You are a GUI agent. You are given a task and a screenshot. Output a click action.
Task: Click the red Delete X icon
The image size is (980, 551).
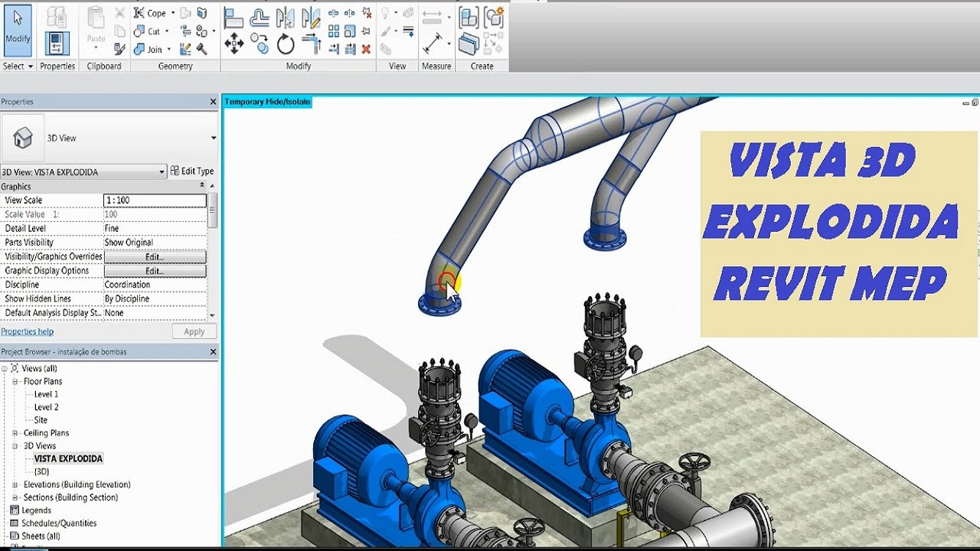click(x=366, y=49)
